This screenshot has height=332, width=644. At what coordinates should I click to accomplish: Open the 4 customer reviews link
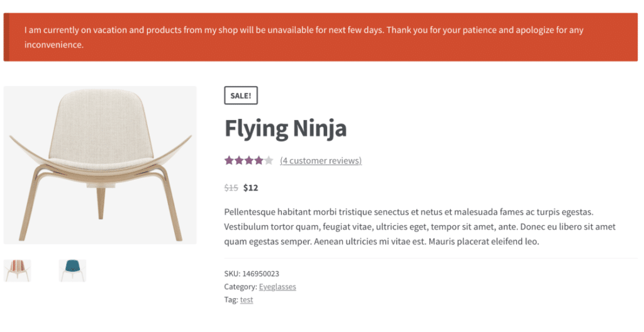[x=321, y=160]
